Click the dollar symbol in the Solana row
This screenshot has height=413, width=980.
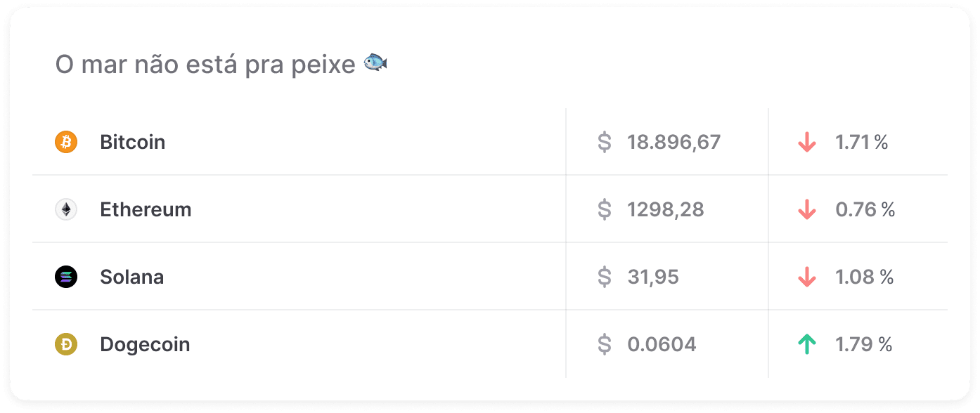pos(603,277)
